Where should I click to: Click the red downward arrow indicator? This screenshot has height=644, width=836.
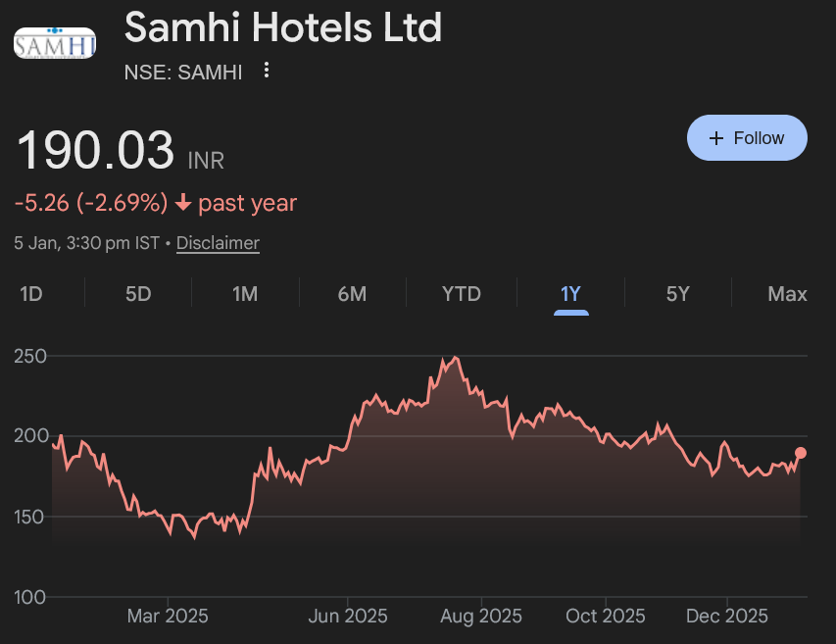click(182, 202)
